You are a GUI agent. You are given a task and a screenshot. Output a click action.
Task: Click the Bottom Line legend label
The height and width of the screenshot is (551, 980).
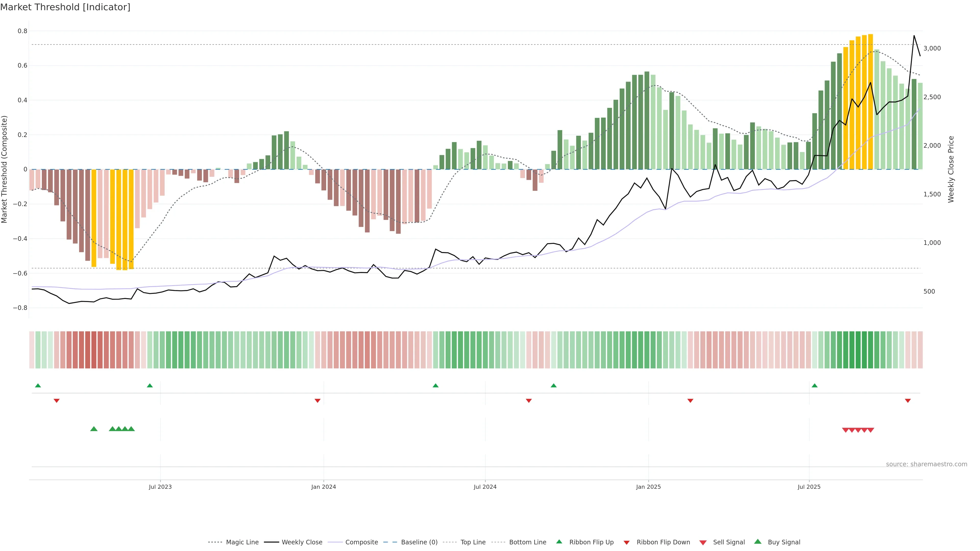(527, 542)
